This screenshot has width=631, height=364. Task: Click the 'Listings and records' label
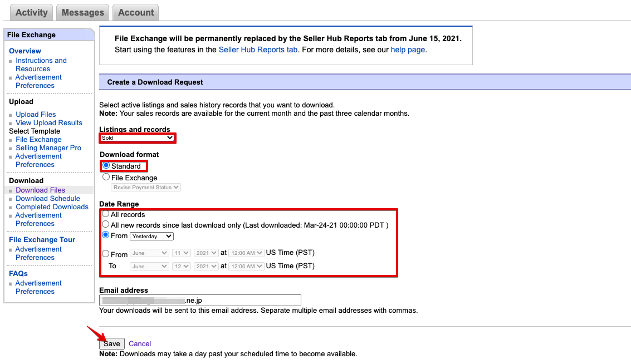pos(135,130)
